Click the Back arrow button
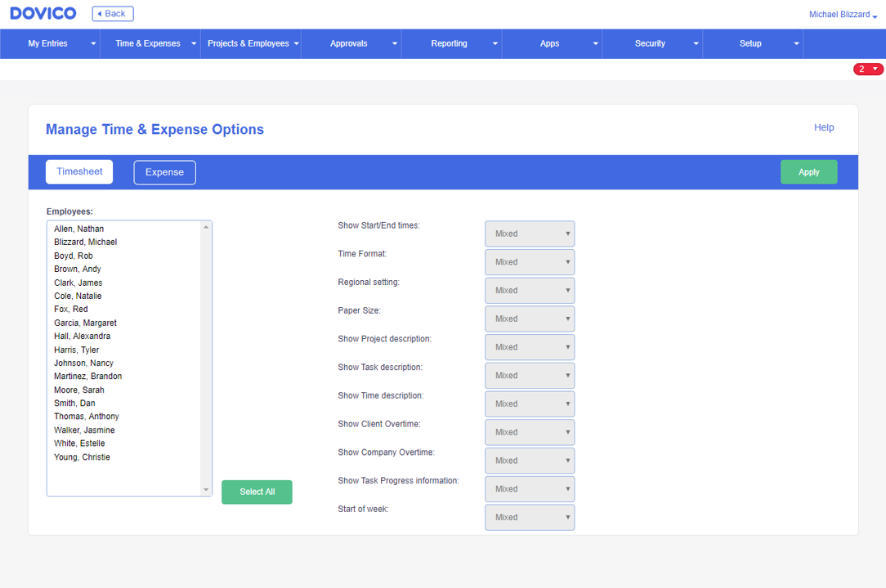The height and width of the screenshot is (588, 886). [x=112, y=13]
